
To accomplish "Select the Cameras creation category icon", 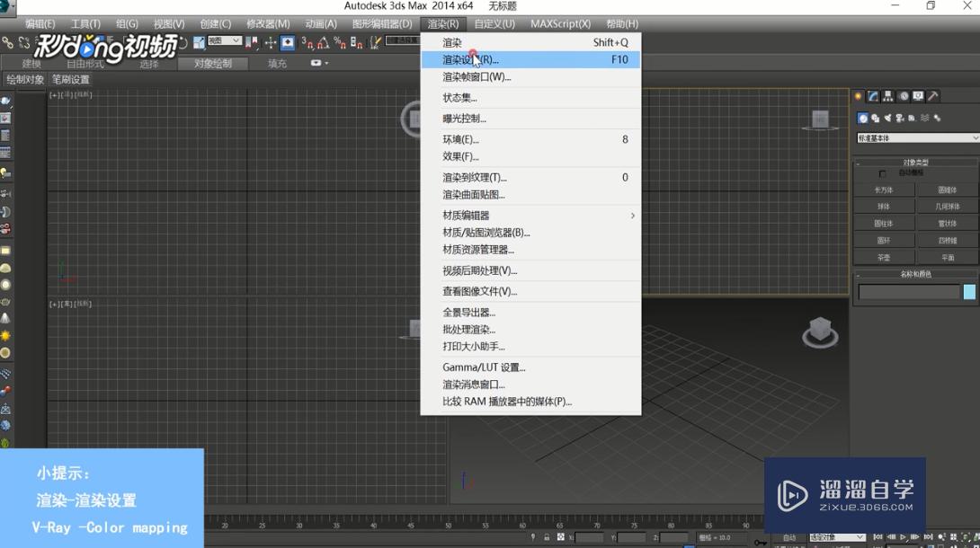I will 900,118.
